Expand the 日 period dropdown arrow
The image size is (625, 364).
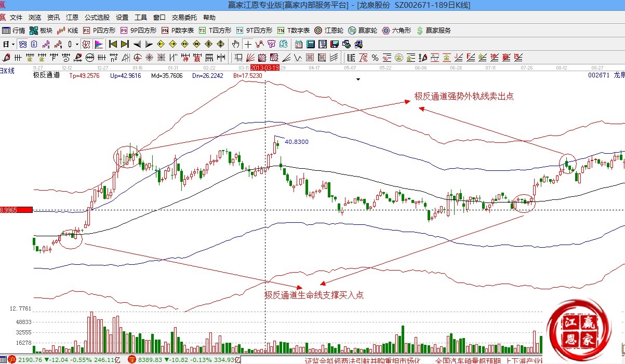click(x=13, y=44)
